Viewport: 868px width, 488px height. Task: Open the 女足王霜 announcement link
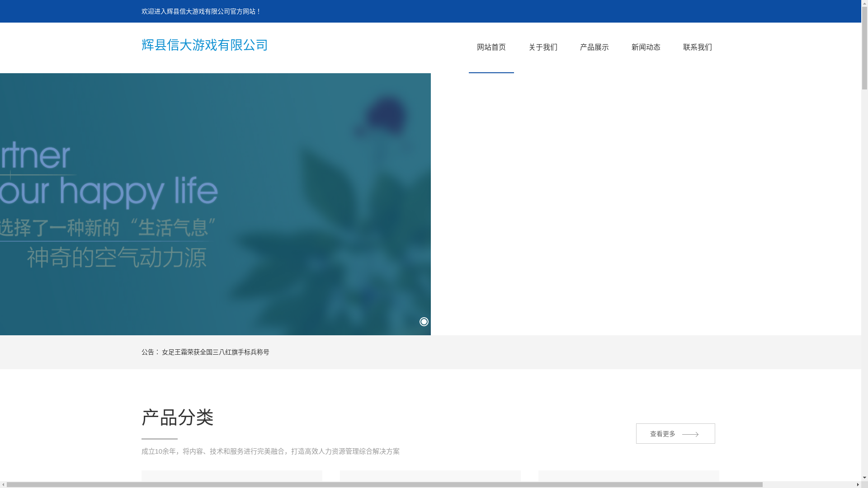point(215,352)
